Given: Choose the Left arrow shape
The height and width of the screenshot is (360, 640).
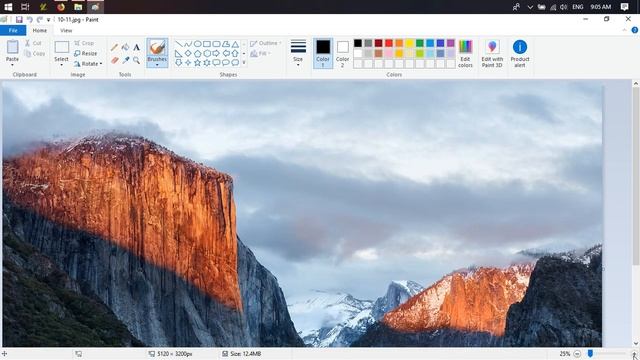Looking at the screenshot, I should pos(226,53).
